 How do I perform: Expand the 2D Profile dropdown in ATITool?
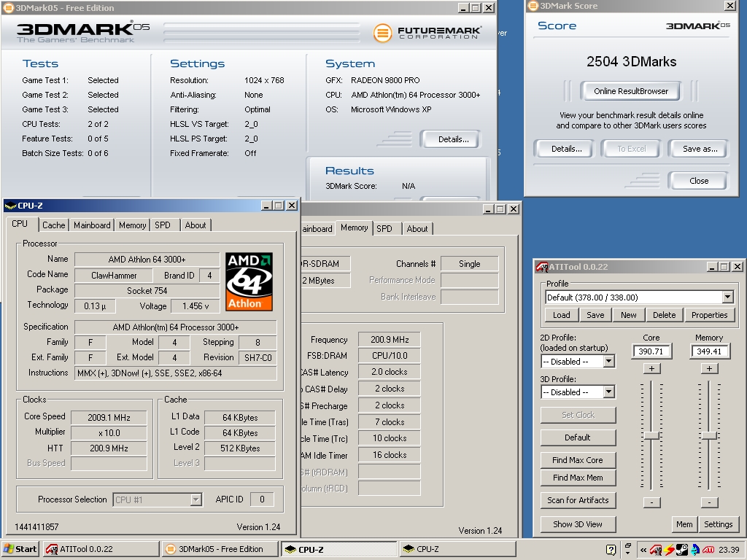608,362
